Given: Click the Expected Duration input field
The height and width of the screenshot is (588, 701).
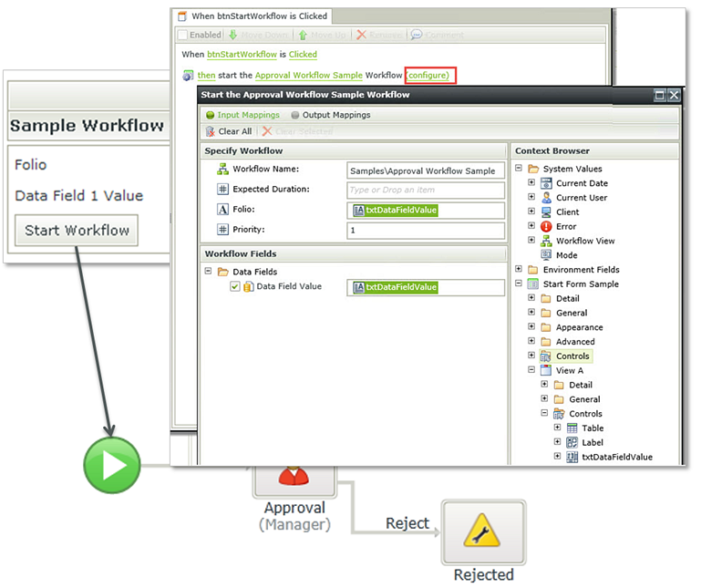Looking at the screenshot, I should (426, 190).
